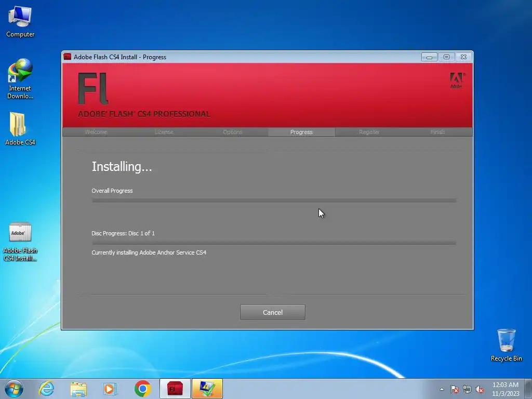
Task: Open the network status tray icon
Action: 467,390
